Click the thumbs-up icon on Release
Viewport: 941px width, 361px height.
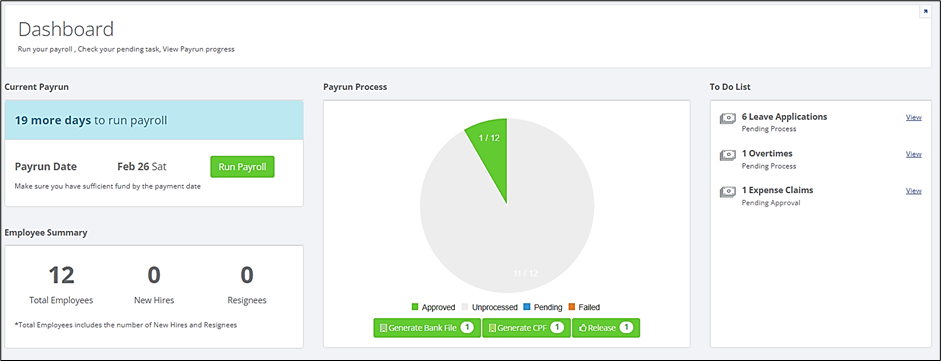coord(583,328)
